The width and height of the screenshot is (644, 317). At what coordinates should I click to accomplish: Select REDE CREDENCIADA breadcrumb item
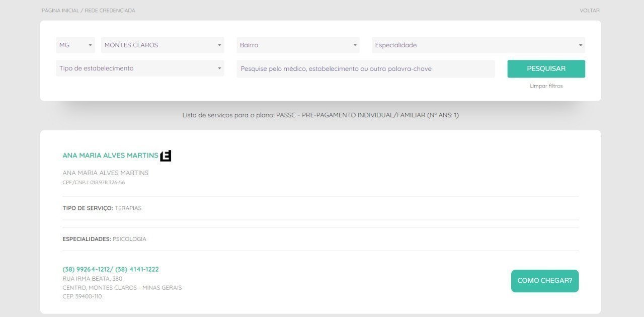[110, 11]
